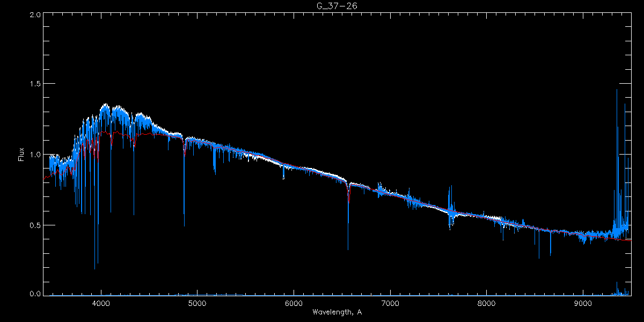Click the Flux y-axis label
The height and width of the screenshot is (322, 644).
21,155
